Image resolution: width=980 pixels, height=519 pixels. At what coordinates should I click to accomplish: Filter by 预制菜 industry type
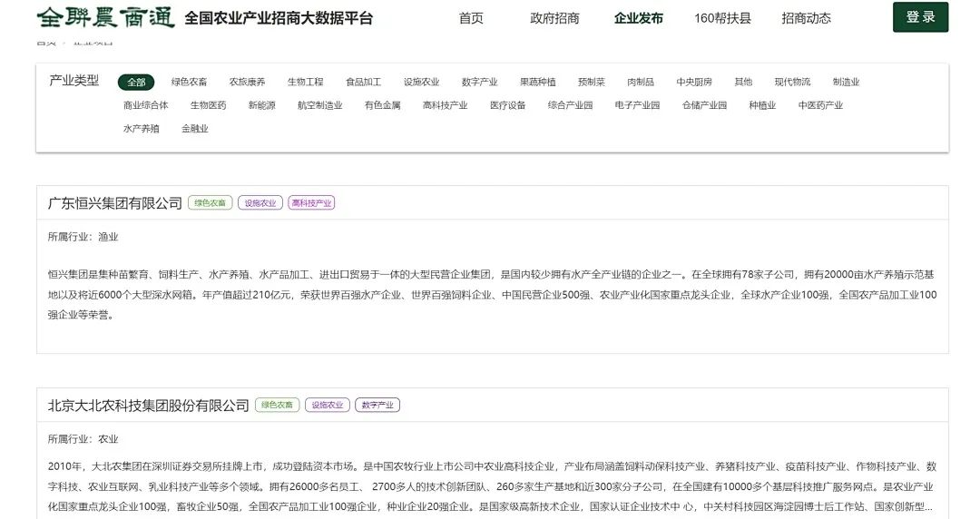592,82
